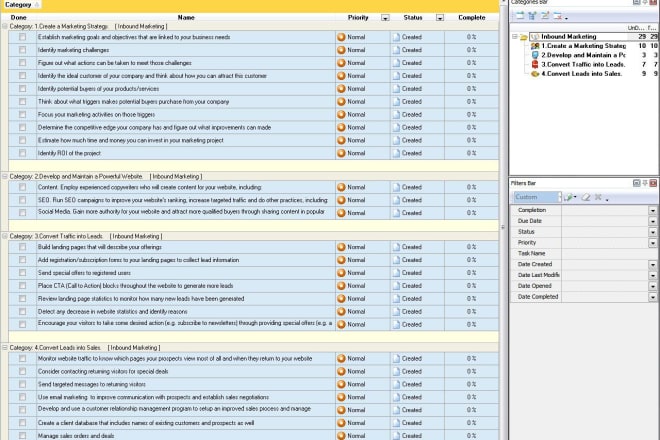Viewport: 660px width, 440px height.
Task: Click the orange priority icon for SEO campaigns row
Action: tap(341, 200)
